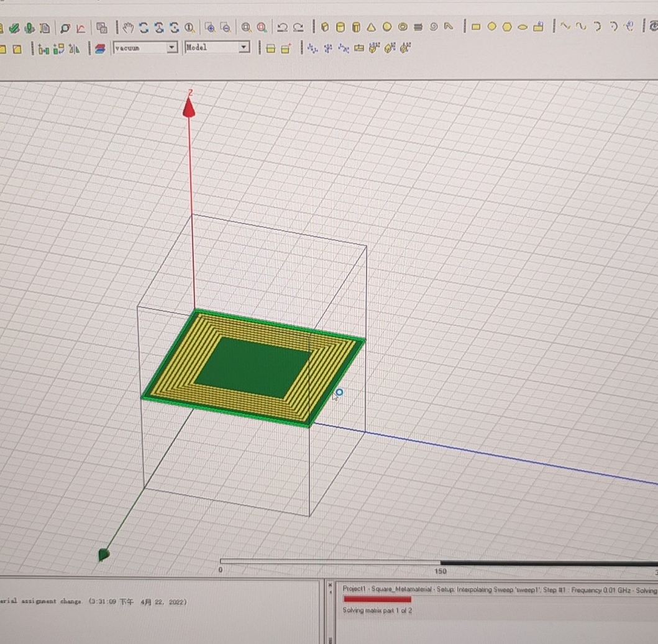658x644 pixels.
Task: Draw a box solid
Action: click(x=325, y=27)
